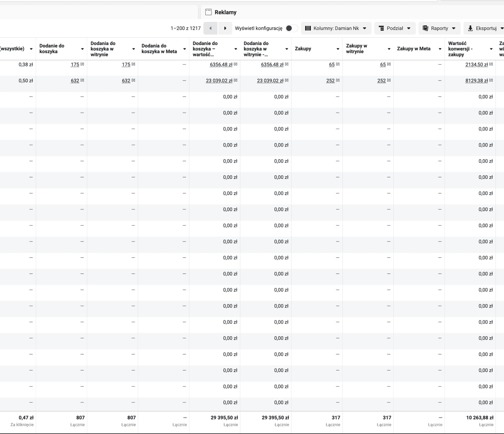This screenshot has height=434, width=504.
Task: Click the columns icon beside Kolumny
Action: [308, 28]
